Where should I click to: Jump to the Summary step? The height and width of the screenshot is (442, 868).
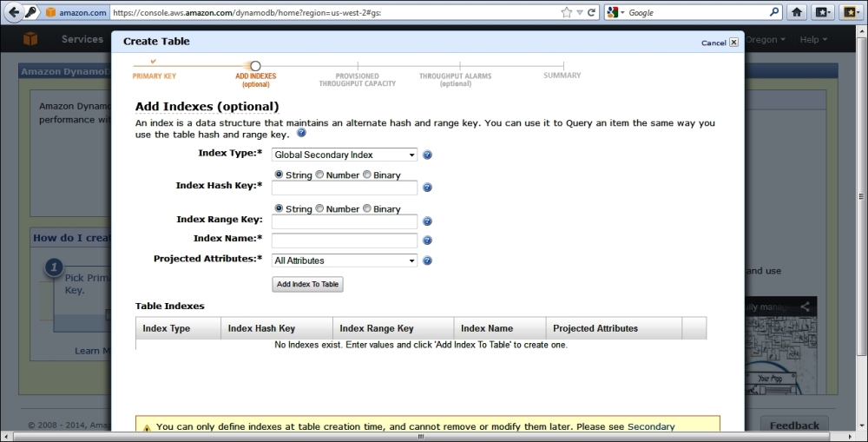point(562,76)
